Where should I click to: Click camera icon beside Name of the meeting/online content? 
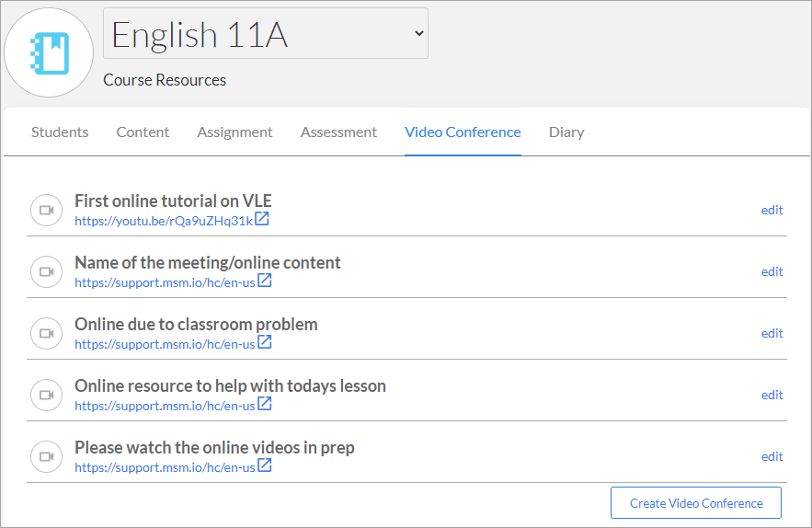coord(47,271)
